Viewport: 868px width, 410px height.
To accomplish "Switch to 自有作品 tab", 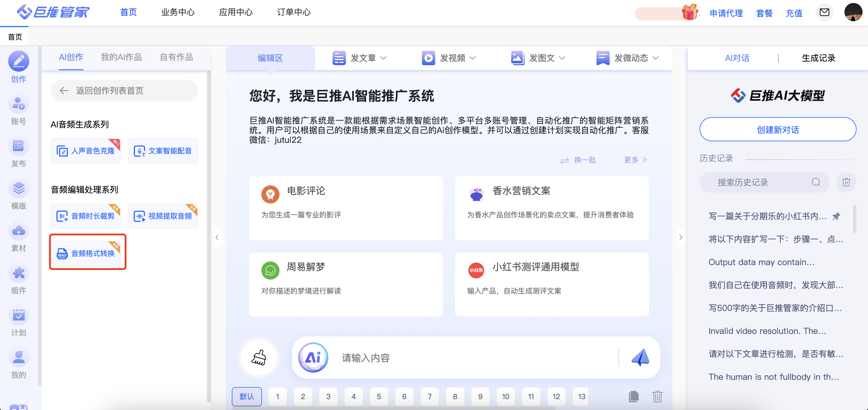I will pyautogui.click(x=176, y=57).
